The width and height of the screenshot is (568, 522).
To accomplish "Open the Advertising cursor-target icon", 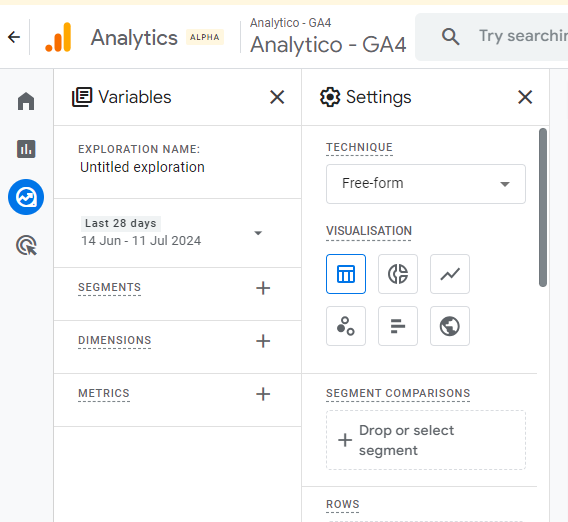I will [x=27, y=245].
